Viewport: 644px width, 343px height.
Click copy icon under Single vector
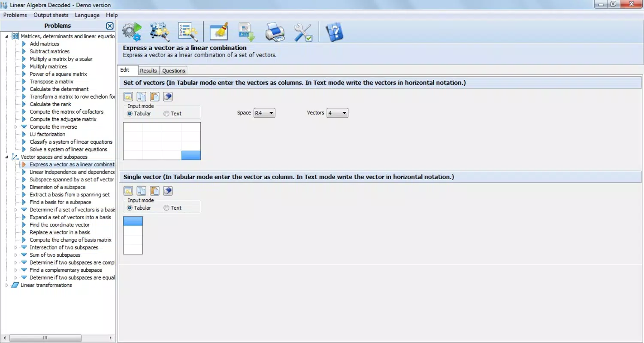pyautogui.click(x=141, y=191)
